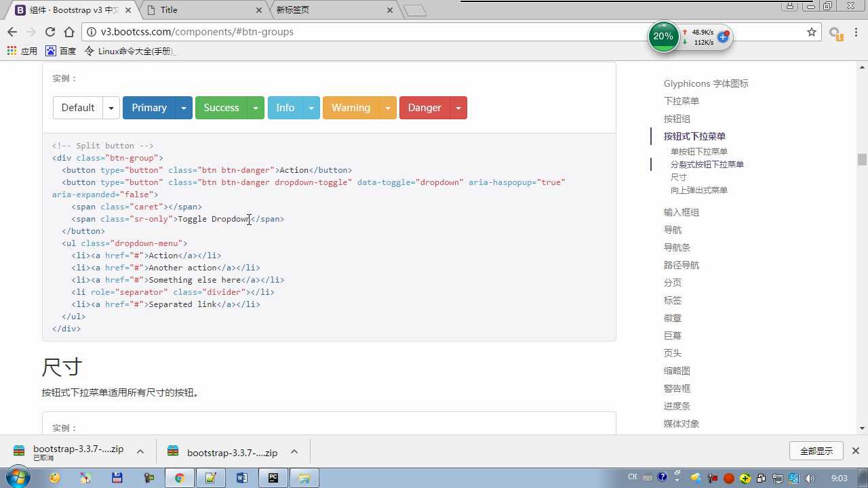868x488 pixels.
Task: Click the red Danger button
Action: (425, 108)
